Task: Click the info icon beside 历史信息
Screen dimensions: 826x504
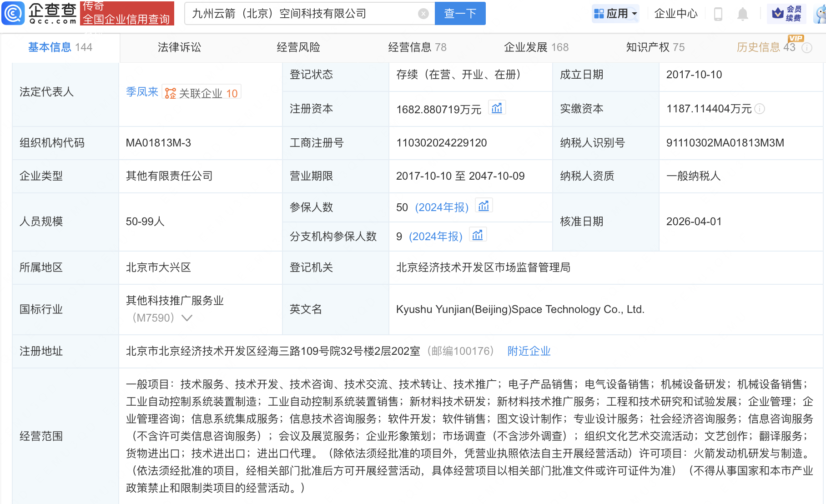Action: coord(807,48)
